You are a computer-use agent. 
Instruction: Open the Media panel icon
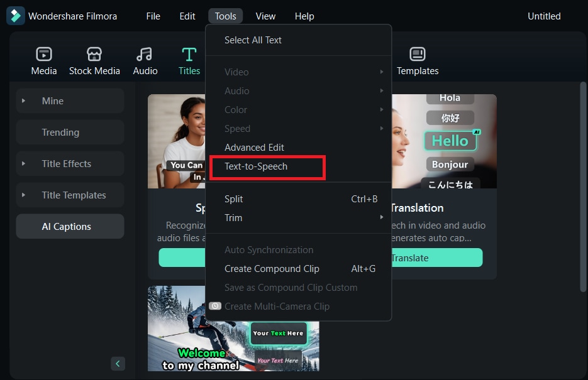(x=44, y=54)
